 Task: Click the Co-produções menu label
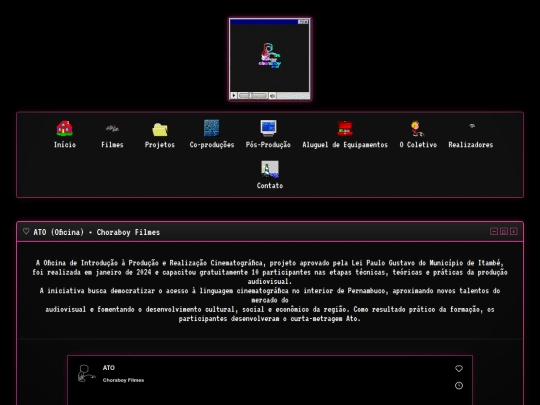pyautogui.click(x=212, y=145)
